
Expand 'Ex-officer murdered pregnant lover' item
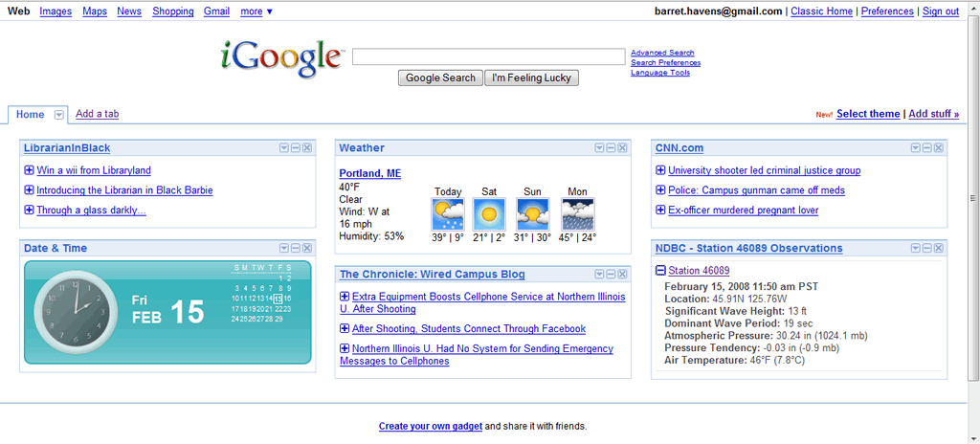[x=660, y=211]
